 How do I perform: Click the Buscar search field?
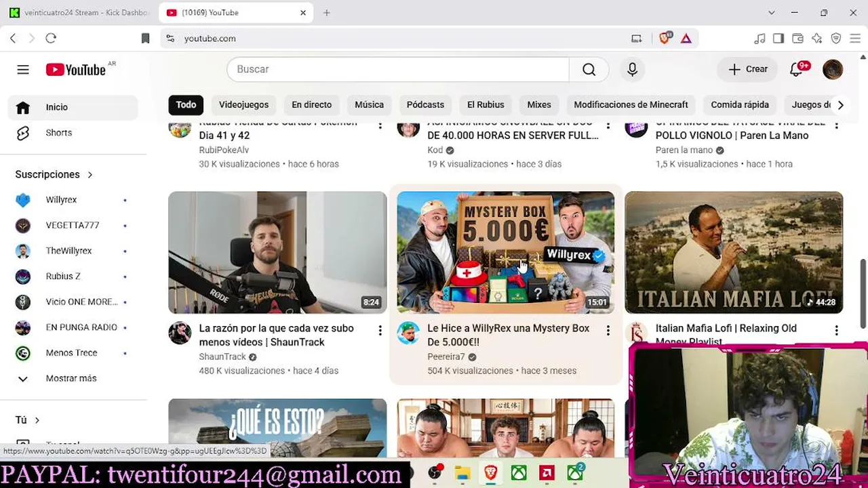398,69
